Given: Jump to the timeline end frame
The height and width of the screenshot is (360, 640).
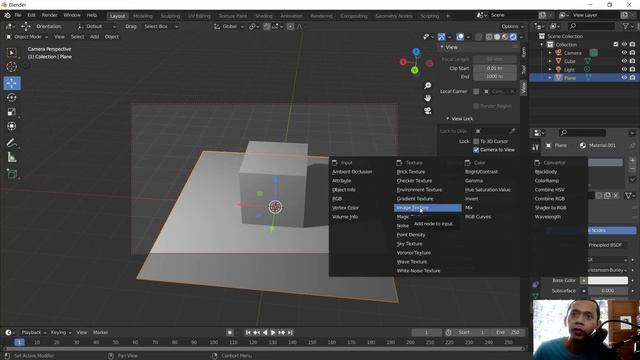Looking at the screenshot, I should coord(290,333).
